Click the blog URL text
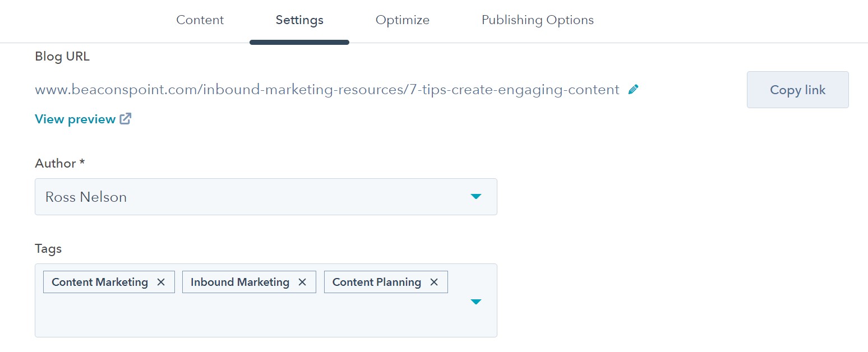Viewport: 868px width, 352px height. tap(327, 90)
